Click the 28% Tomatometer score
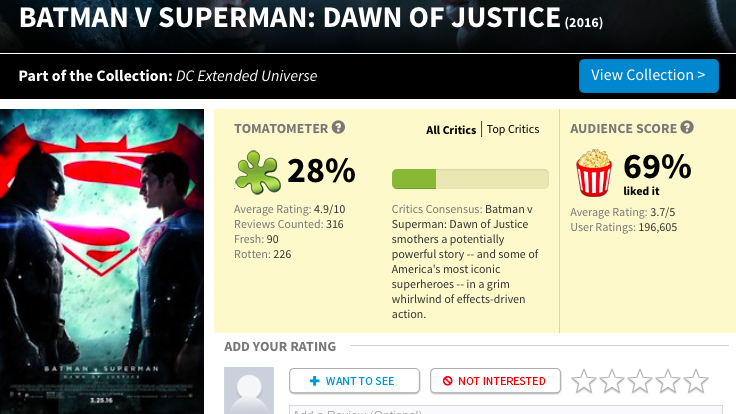The height and width of the screenshot is (414, 736). [x=321, y=172]
